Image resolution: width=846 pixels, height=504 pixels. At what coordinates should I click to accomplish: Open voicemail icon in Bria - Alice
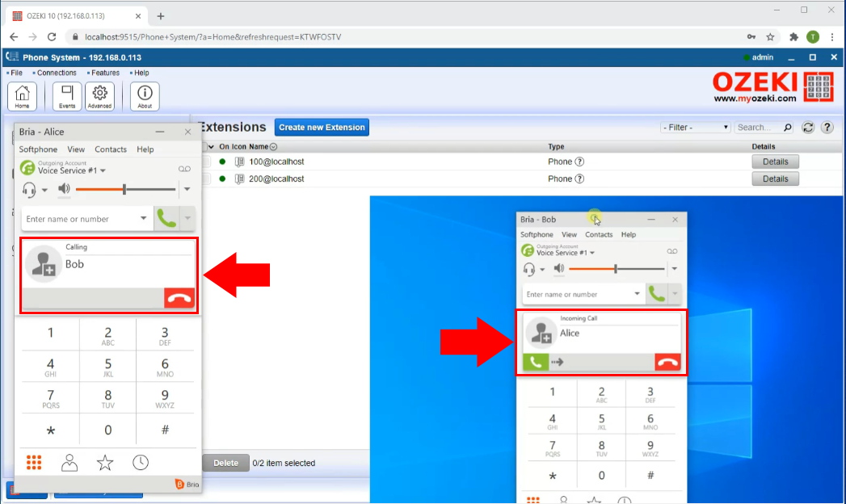184,170
